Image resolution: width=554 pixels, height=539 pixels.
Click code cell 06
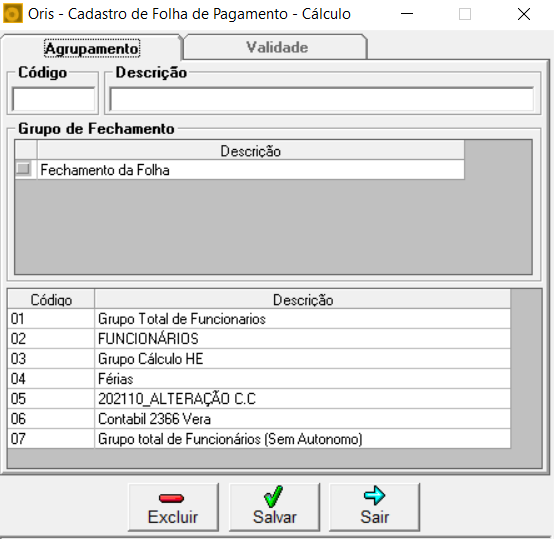(51, 419)
